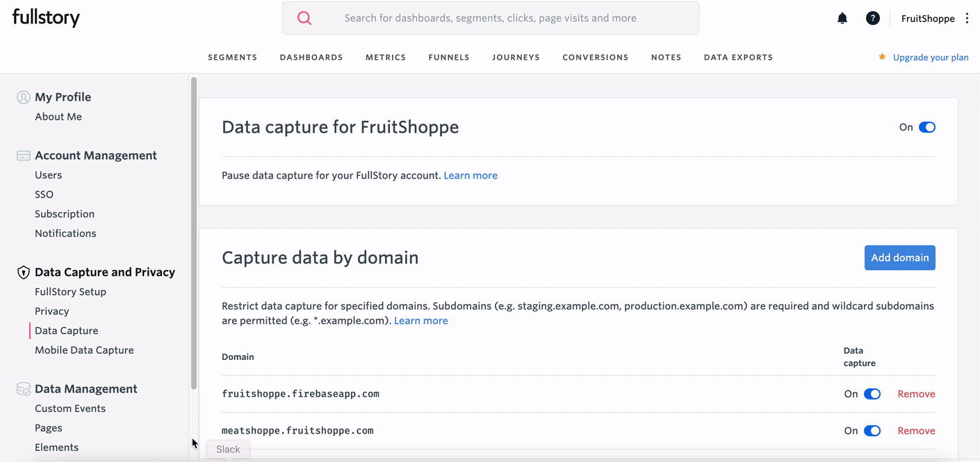Go to Data Exports tab
This screenshot has height=462, width=980.
click(738, 58)
